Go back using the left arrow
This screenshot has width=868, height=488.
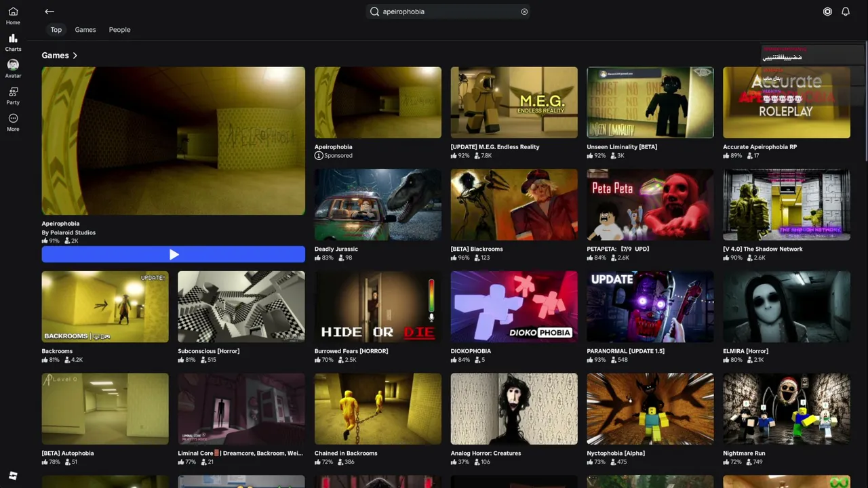pyautogui.click(x=50, y=12)
